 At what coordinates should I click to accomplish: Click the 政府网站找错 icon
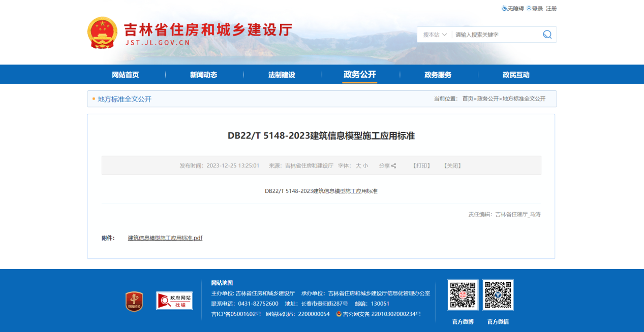pyautogui.click(x=174, y=301)
